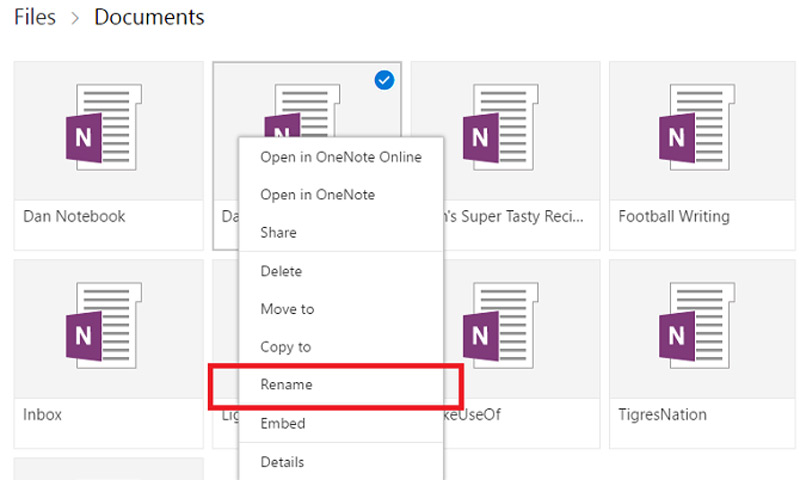800x480 pixels.
Task: Go to Files in the breadcrumb
Action: tap(34, 18)
